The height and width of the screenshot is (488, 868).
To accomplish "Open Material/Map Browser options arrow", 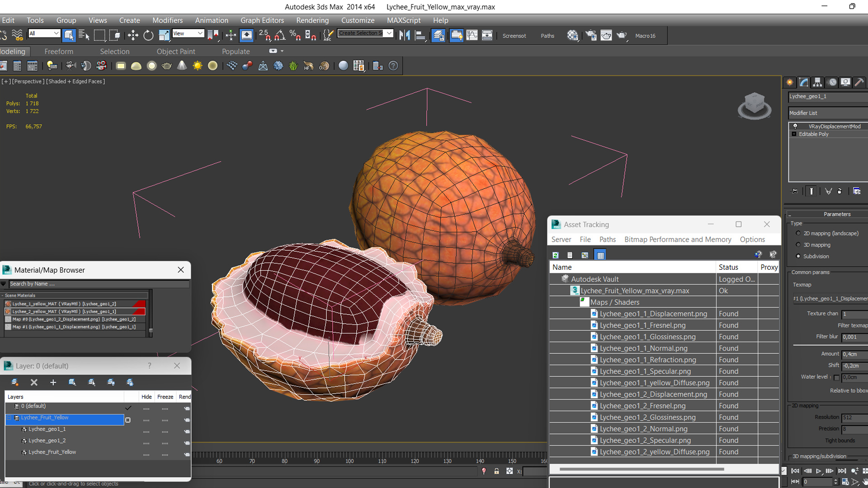I will point(4,284).
